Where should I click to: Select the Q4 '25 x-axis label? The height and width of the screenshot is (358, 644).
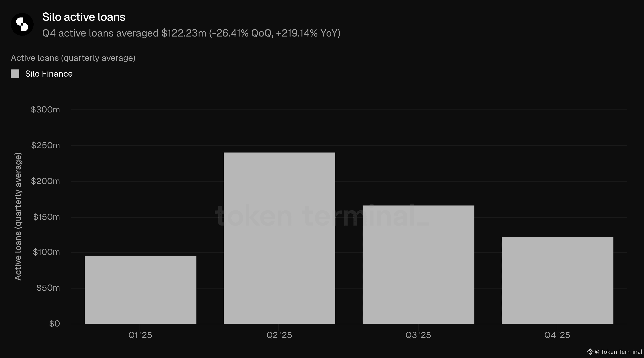tap(557, 335)
